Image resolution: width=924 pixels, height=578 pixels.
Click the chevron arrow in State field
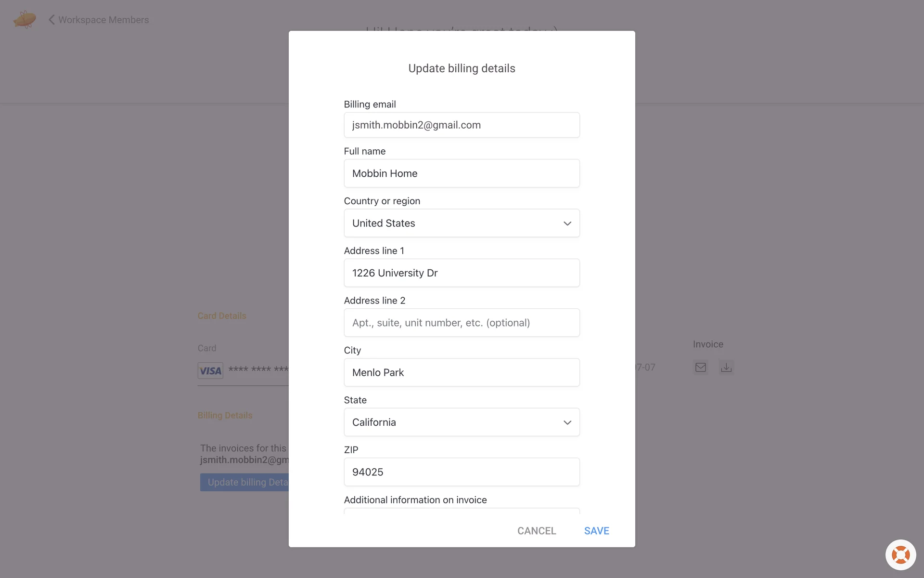[x=567, y=422]
